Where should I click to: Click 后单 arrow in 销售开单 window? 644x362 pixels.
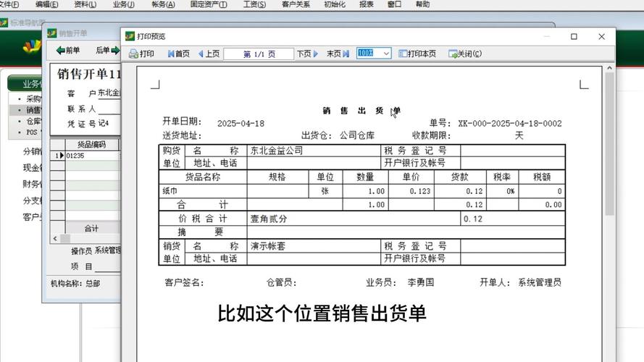coord(107,51)
